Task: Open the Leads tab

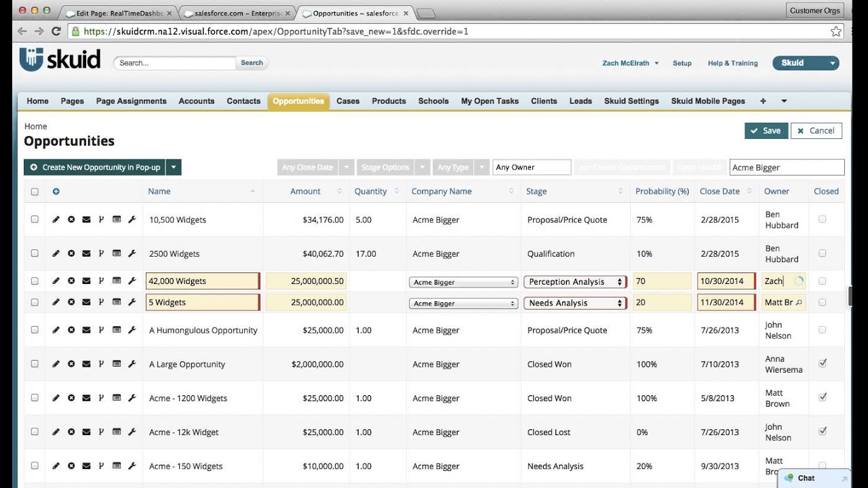Action: click(x=580, y=101)
